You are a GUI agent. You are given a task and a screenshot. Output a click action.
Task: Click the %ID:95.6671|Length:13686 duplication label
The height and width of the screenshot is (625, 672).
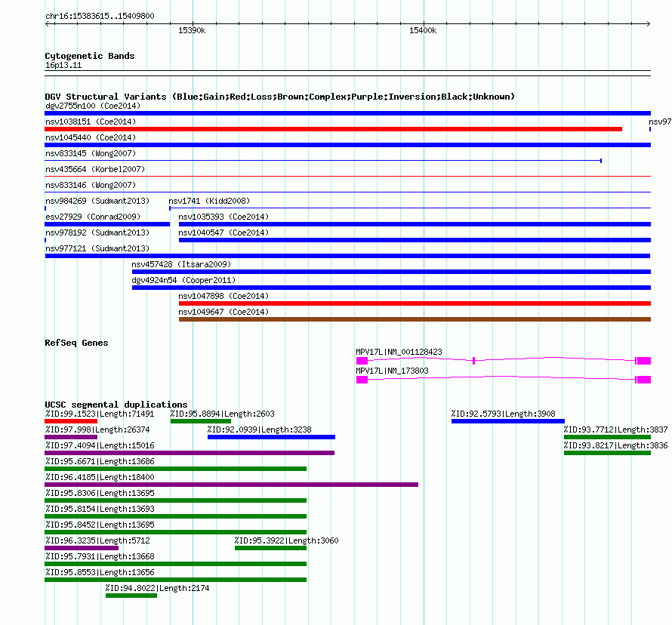(x=100, y=461)
